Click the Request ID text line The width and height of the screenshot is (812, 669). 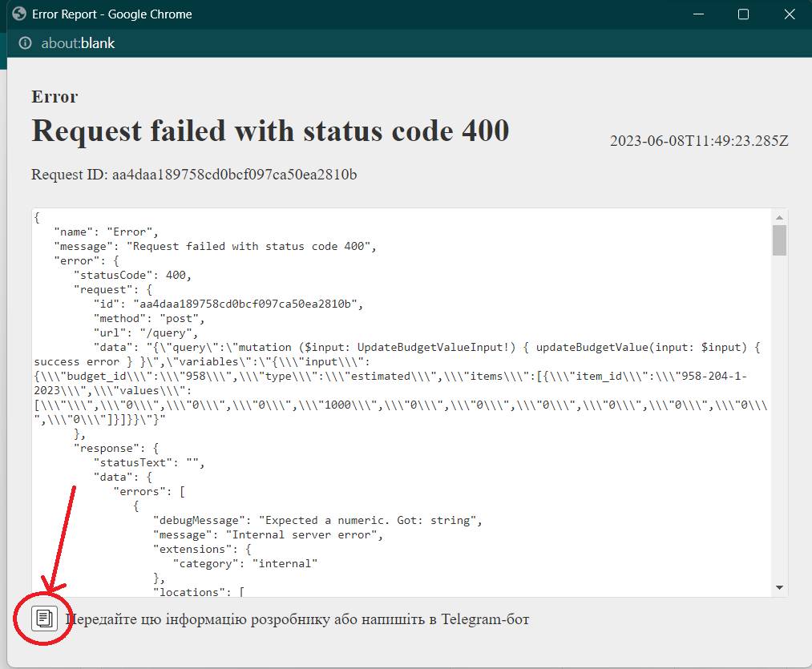194,174
